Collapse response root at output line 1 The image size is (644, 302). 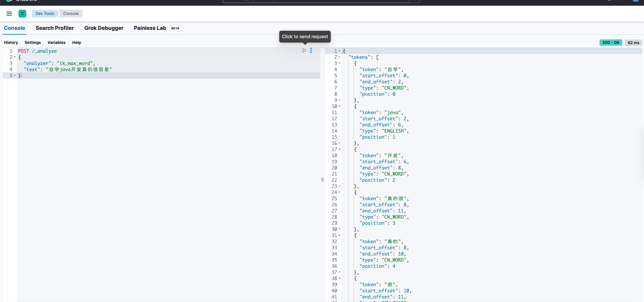pos(339,51)
